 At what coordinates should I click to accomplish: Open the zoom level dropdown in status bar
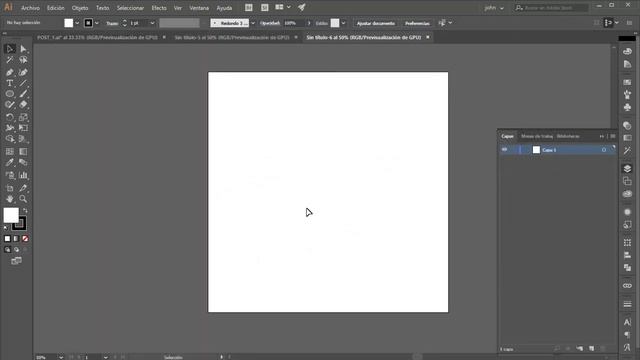[61, 357]
